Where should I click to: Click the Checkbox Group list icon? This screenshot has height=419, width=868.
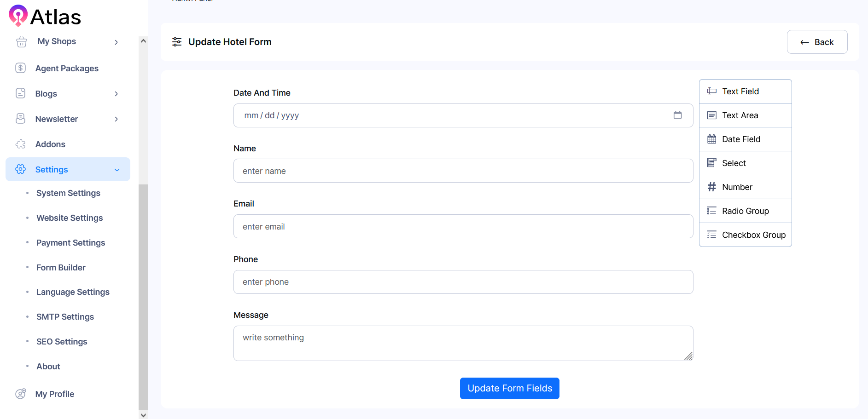pyautogui.click(x=712, y=235)
